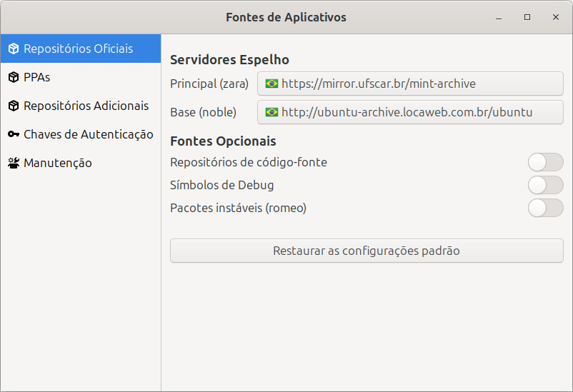This screenshot has height=392, width=573.
Task: Click the Chaves de Autenticação key icon
Action: tap(14, 134)
